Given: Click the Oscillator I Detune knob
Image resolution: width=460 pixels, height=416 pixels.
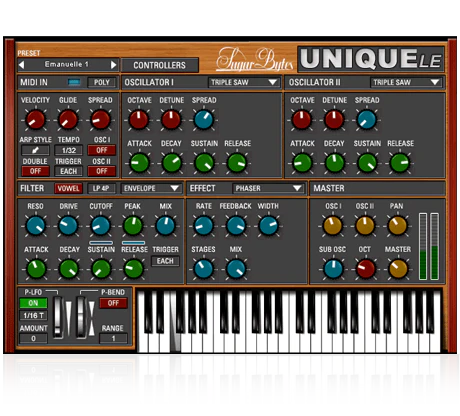Looking at the screenshot, I should click(171, 119).
